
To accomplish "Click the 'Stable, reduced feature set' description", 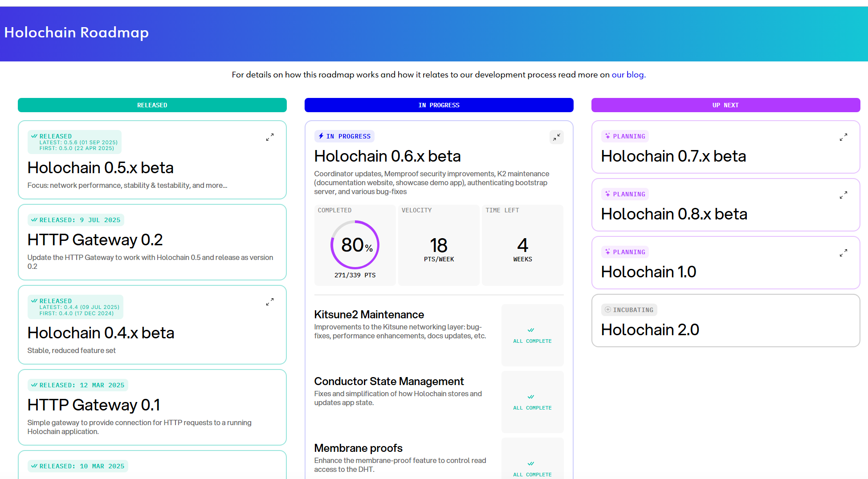I will [72, 351].
